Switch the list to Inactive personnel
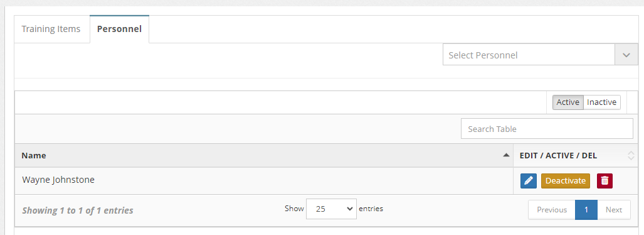 click(x=602, y=102)
